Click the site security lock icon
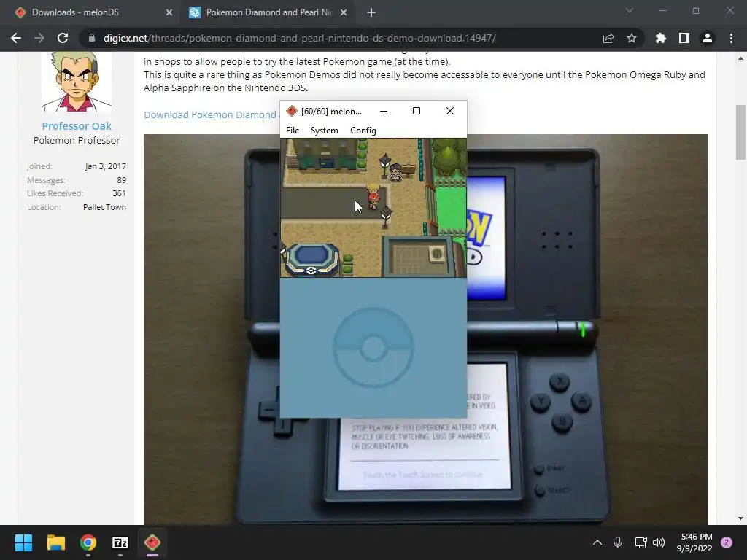The width and height of the screenshot is (747, 560). tap(91, 38)
